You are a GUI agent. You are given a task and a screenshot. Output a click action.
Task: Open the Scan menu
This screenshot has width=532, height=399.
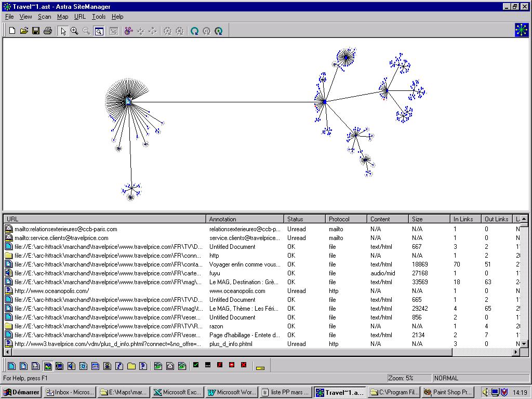point(45,17)
